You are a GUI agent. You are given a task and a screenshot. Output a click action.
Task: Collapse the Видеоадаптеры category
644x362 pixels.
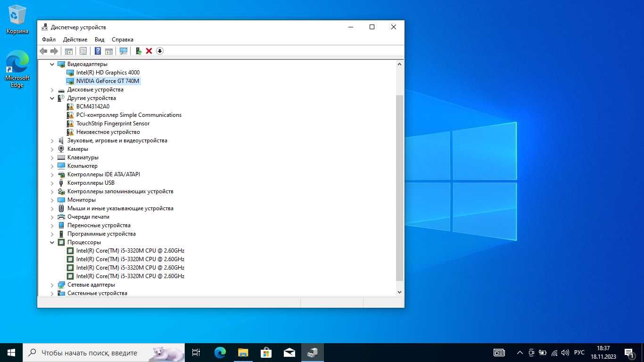click(x=52, y=64)
